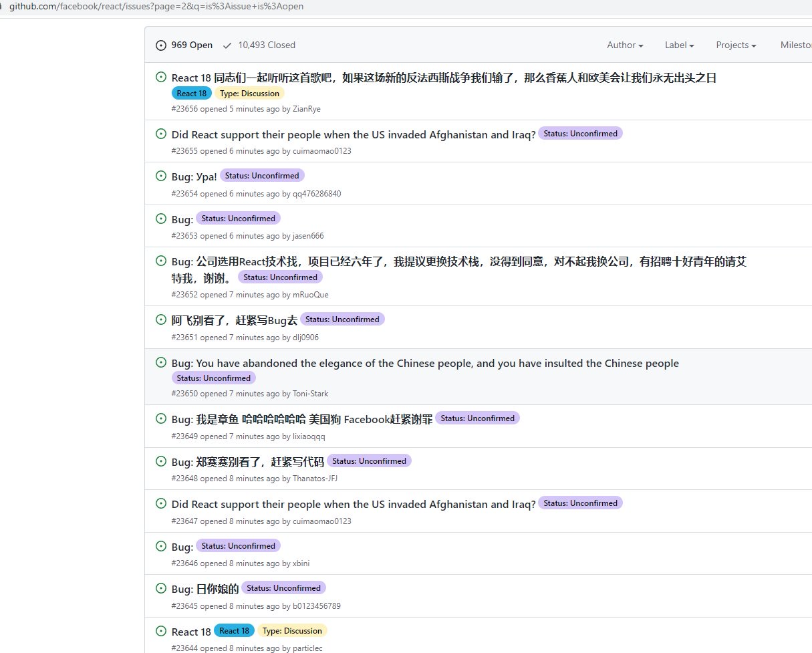
Task: Click 'Status: Unconfirmed' label on issue #23648
Action: pos(369,461)
